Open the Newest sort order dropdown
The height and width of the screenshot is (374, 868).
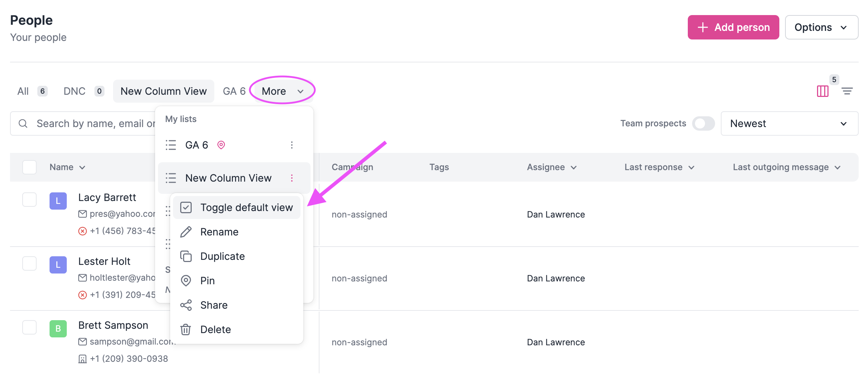789,123
